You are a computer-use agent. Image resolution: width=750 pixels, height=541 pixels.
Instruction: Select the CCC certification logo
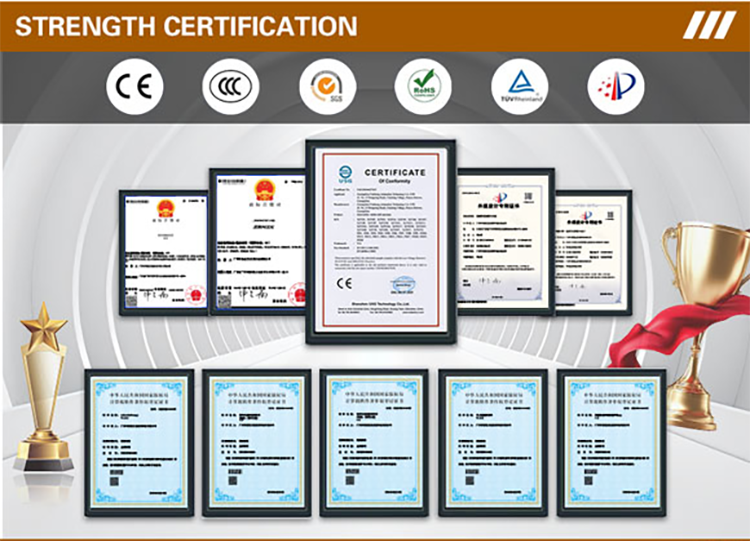click(231, 87)
